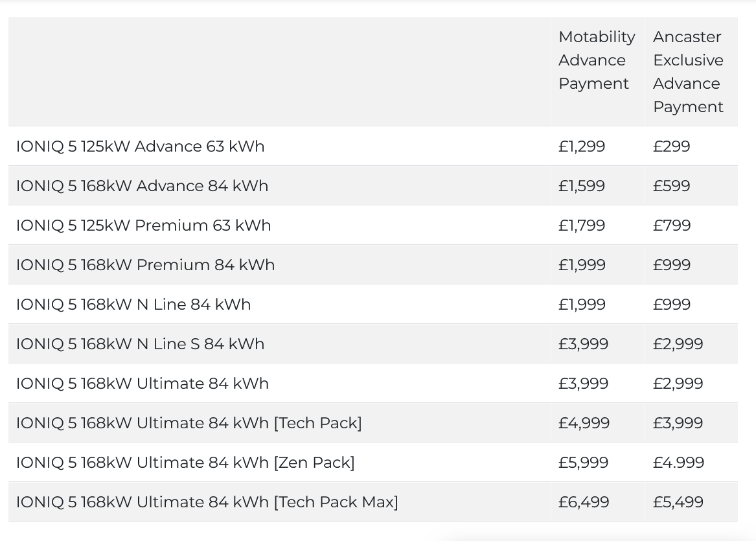Click the IONIQ 5 168kW Advance 84 kWh model name
The image size is (756, 541).
click(x=143, y=186)
